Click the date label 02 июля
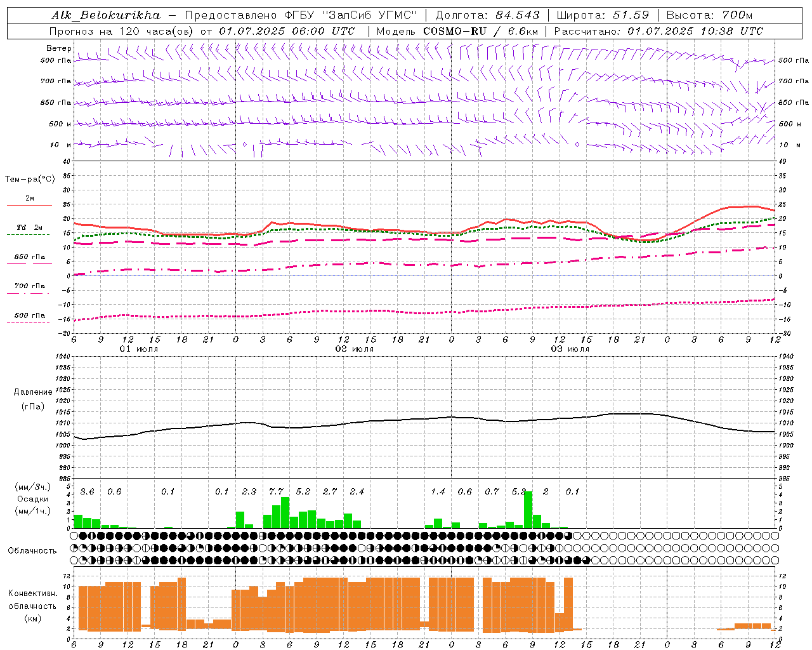812x650 pixels. point(355,349)
